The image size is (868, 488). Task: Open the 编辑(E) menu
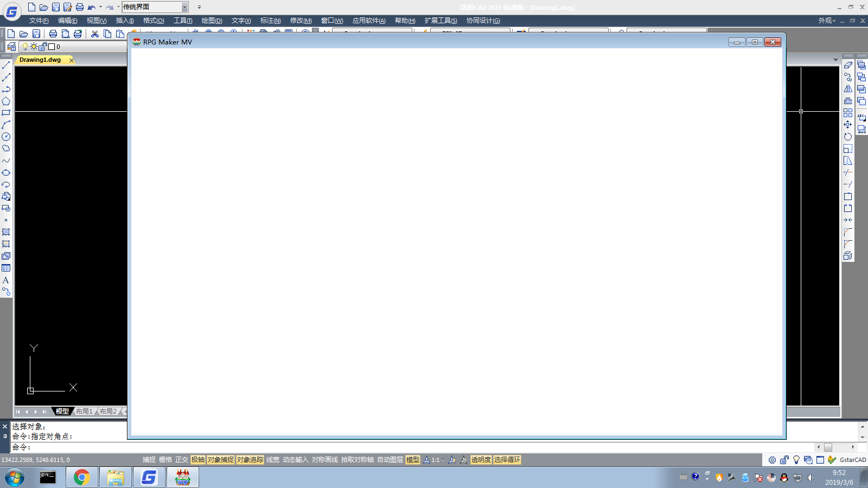click(67, 21)
